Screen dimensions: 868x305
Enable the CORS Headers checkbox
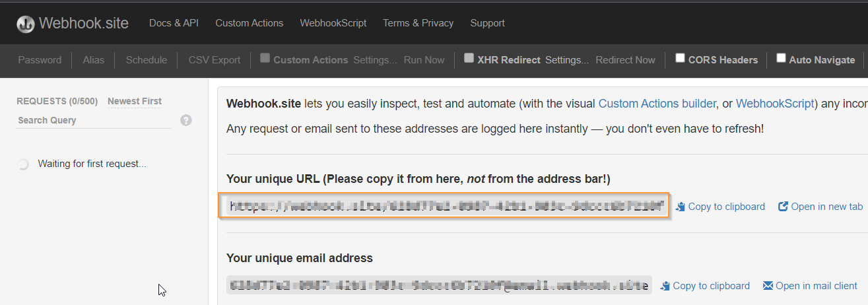[x=680, y=58]
